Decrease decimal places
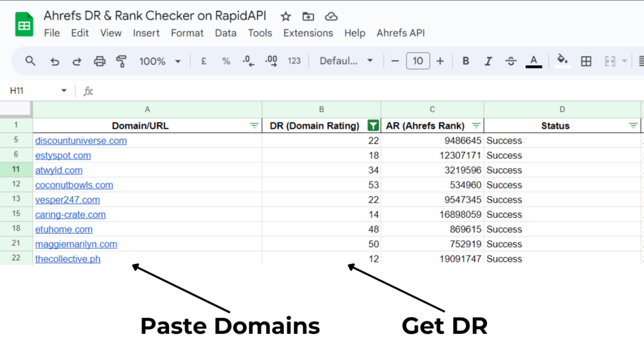Viewport: 644px width, 362px height. coord(248,61)
